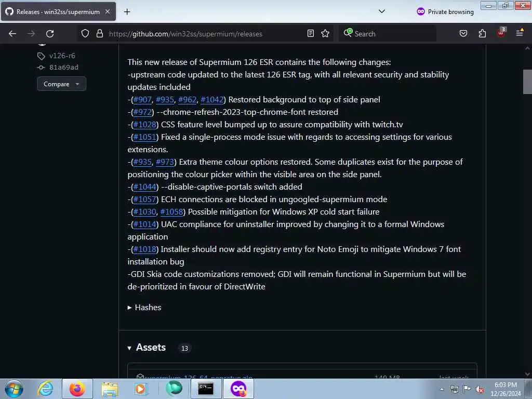Screen dimensions: 532x399
Task: Click scrollbar down arrow
Action: pos(527,374)
